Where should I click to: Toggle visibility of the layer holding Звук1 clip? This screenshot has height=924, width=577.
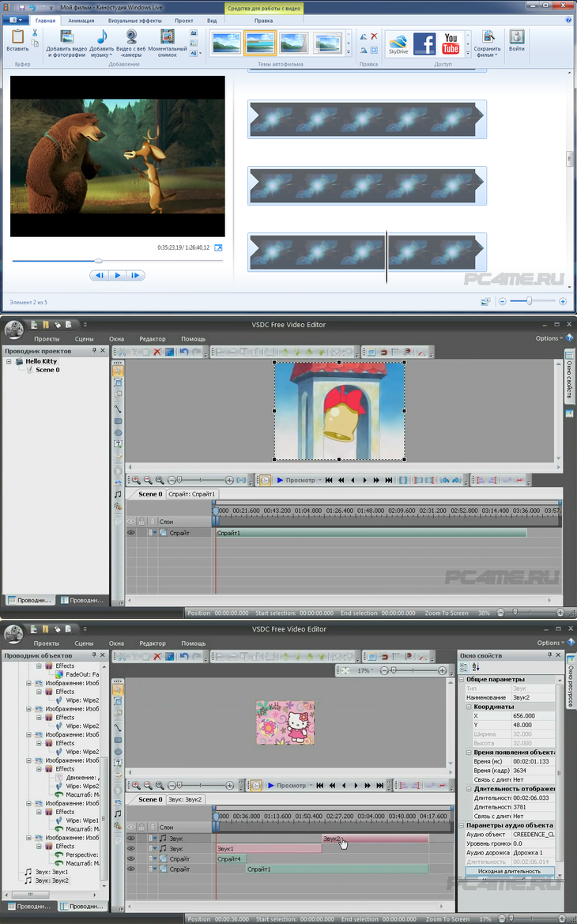pos(131,849)
